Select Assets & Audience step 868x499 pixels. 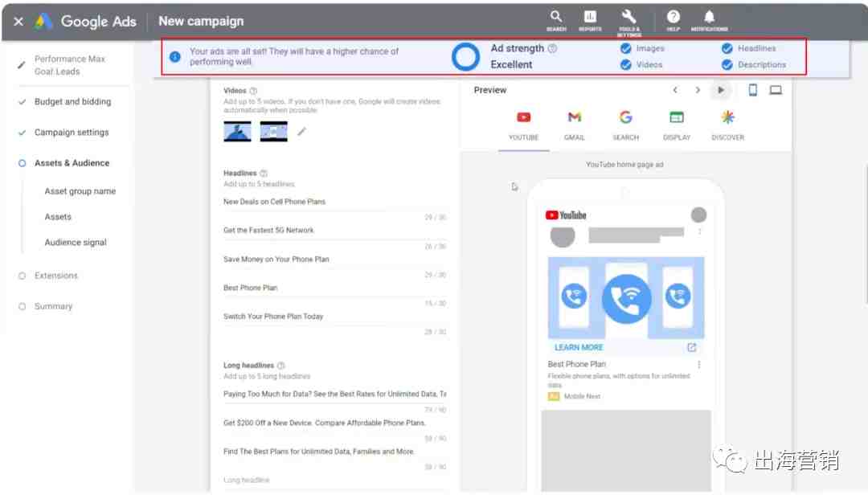click(x=72, y=163)
